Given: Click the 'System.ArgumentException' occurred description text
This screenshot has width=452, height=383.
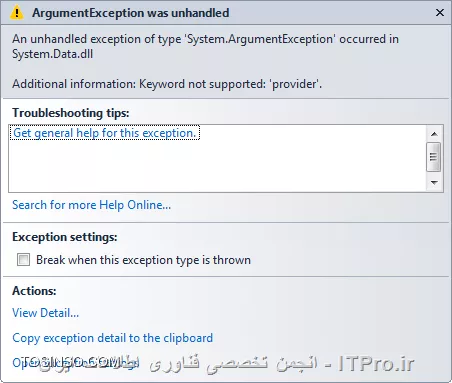Looking at the screenshot, I should (205, 46).
